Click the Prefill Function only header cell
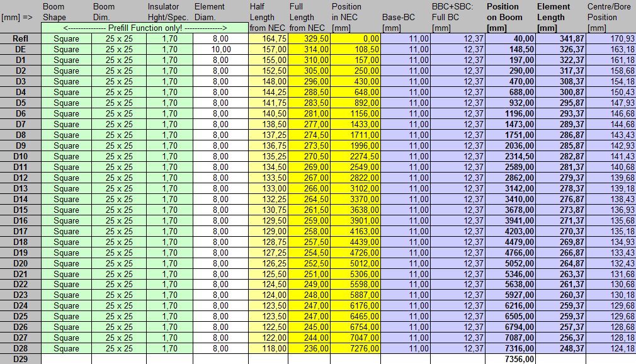Viewport: 636px width, 364px height. tap(145, 28)
